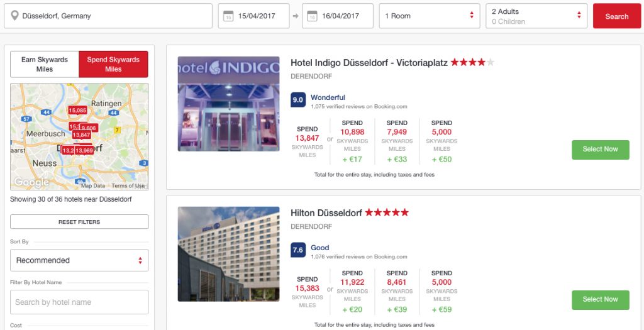Open the Hotel Indigo entrance photo
The height and width of the screenshot is (330, 644).
pos(228,104)
